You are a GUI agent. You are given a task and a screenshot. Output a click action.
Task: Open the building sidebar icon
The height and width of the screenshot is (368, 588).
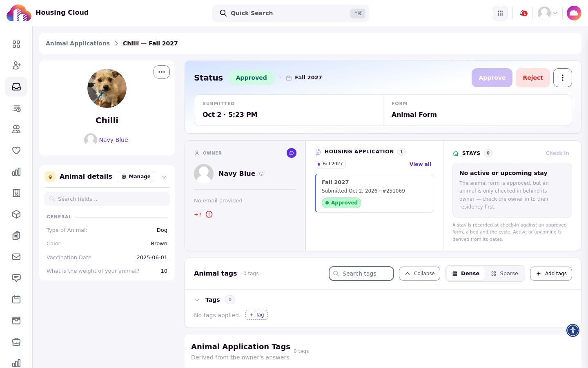pos(16,193)
